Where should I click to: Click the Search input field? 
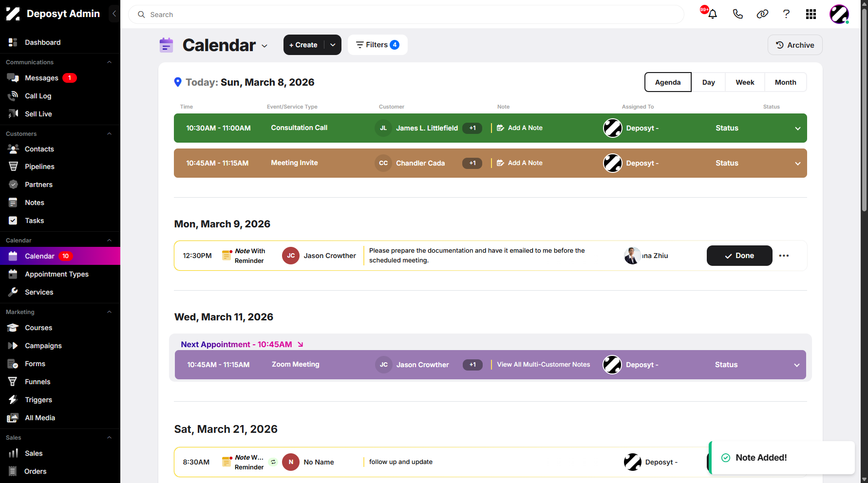tap(406, 15)
